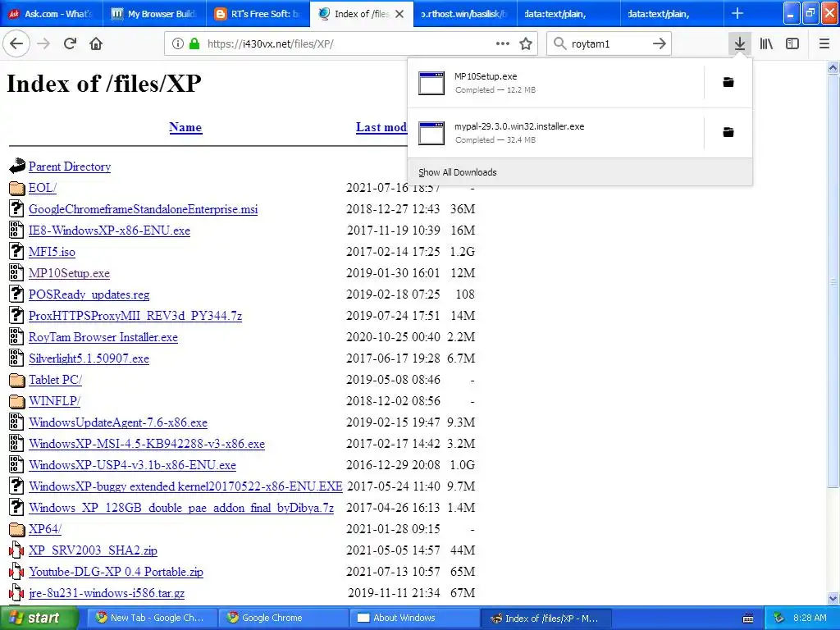The width and height of the screenshot is (840, 630).
Task: Open the Library toolbar button
Action: [766, 43]
